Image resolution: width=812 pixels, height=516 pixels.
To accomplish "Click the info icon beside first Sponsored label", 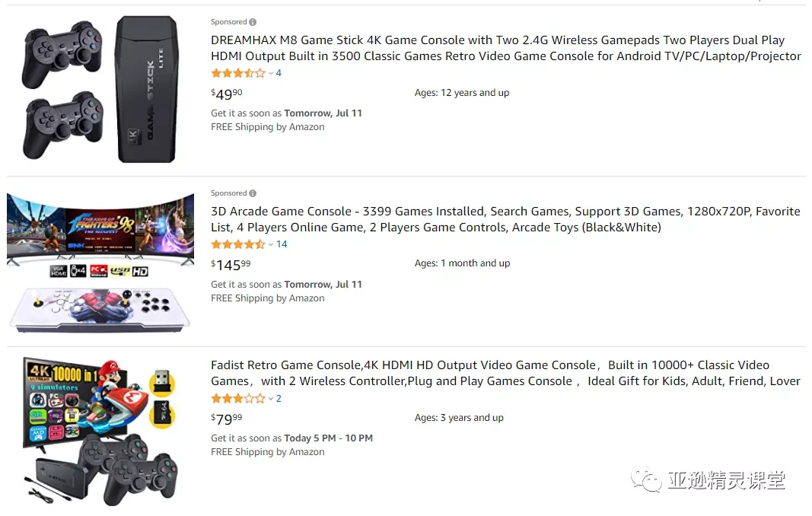I will click(x=253, y=22).
